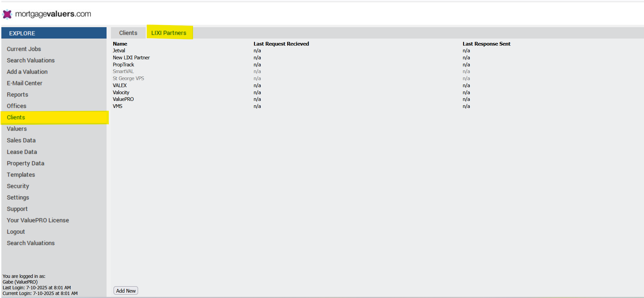Click the Valocity partner name
The width and height of the screenshot is (644, 298).
[121, 93]
